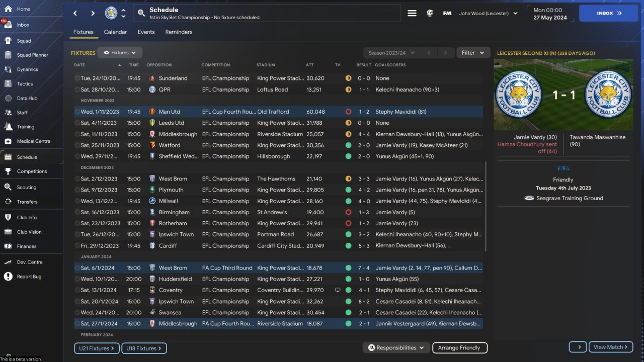
Task: Open the Medical Centre
Action: 33,141
